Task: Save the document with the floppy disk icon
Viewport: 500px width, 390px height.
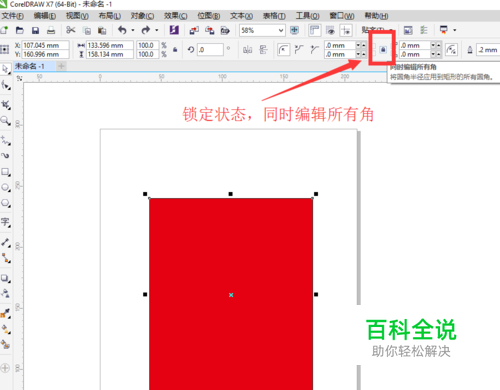Action: coord(35,30)
